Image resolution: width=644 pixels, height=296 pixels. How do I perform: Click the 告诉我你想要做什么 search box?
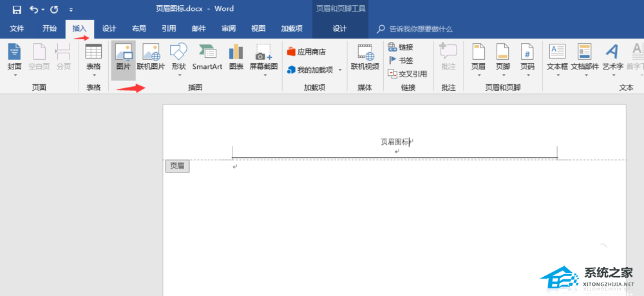(421, 29)
